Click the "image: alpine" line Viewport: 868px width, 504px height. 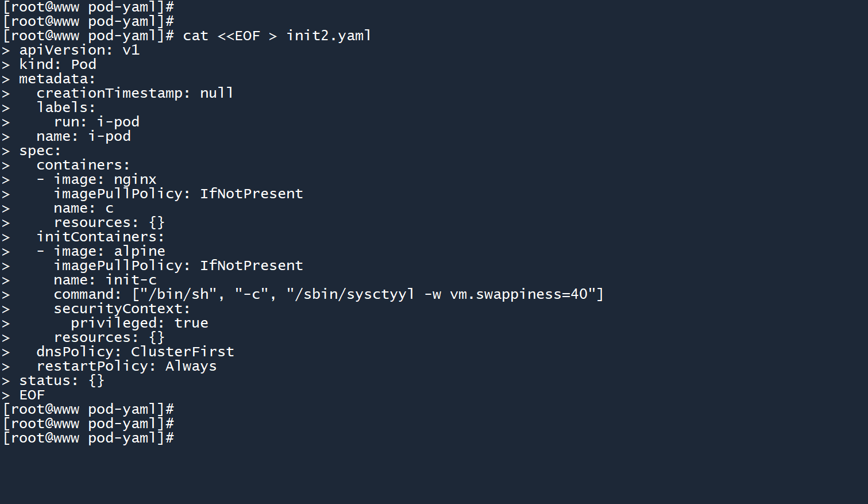coord(109,251)
